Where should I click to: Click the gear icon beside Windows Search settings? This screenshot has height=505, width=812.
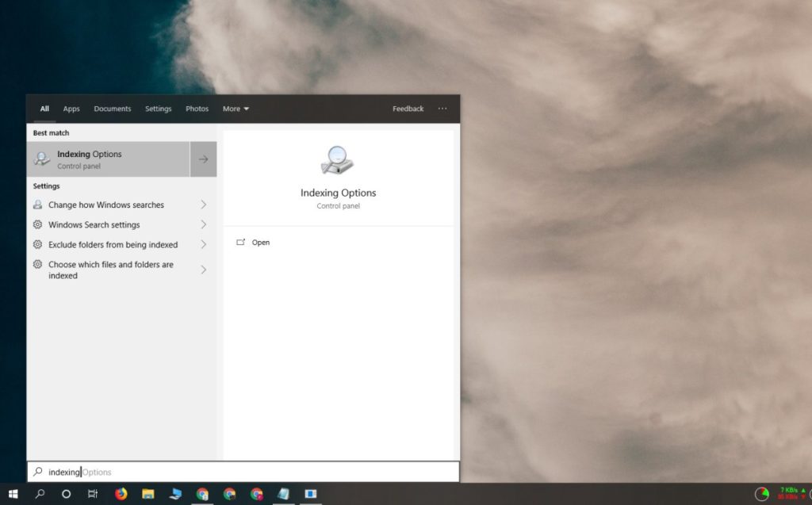38,224
